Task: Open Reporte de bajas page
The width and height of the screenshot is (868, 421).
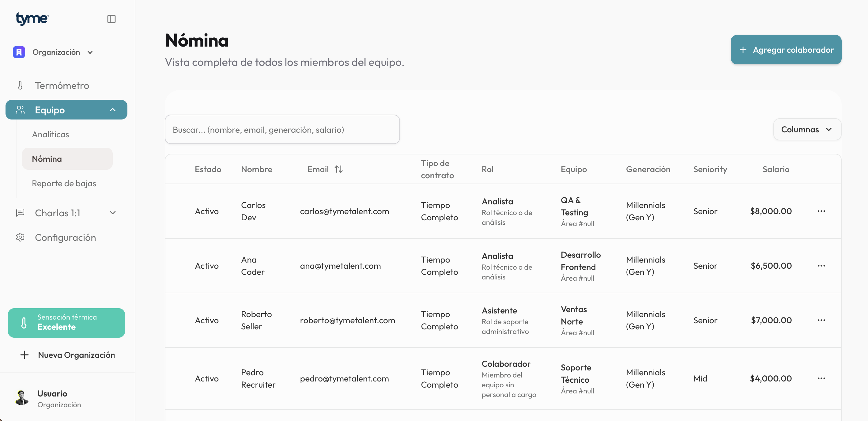Action: (64, 183)
